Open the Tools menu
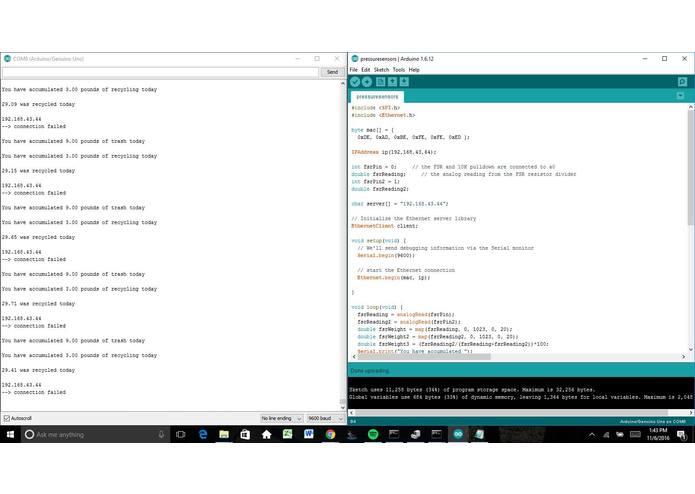This screenshot has height=494, width=695. pos(399,70)
